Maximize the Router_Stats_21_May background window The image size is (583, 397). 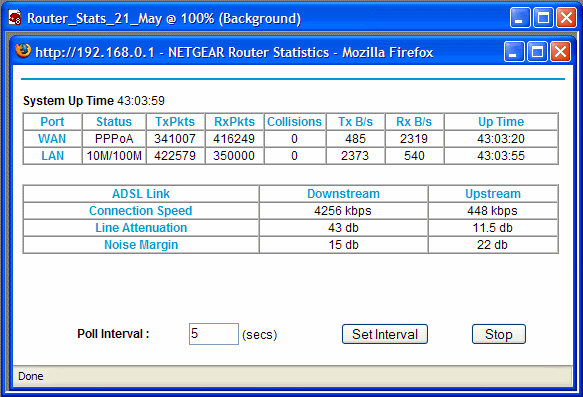pos(543,18)
